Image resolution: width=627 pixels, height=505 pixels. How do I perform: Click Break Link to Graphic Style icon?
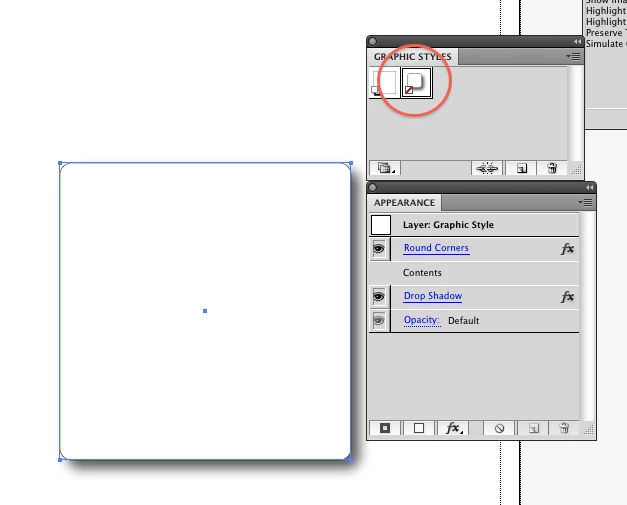pos(487,168)
